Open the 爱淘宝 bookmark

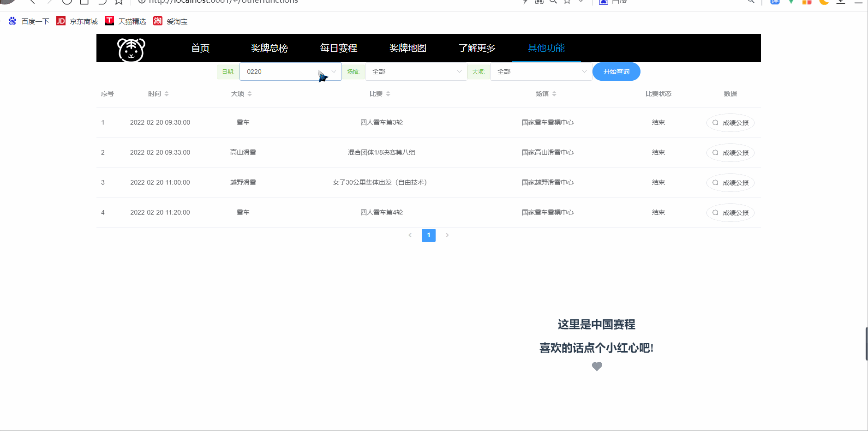coord(170,21)
